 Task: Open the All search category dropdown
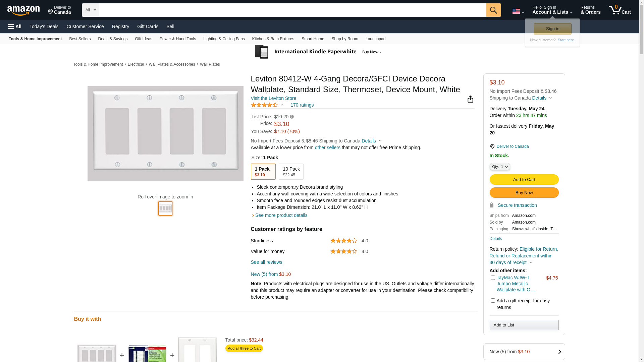tap(90, 10)
